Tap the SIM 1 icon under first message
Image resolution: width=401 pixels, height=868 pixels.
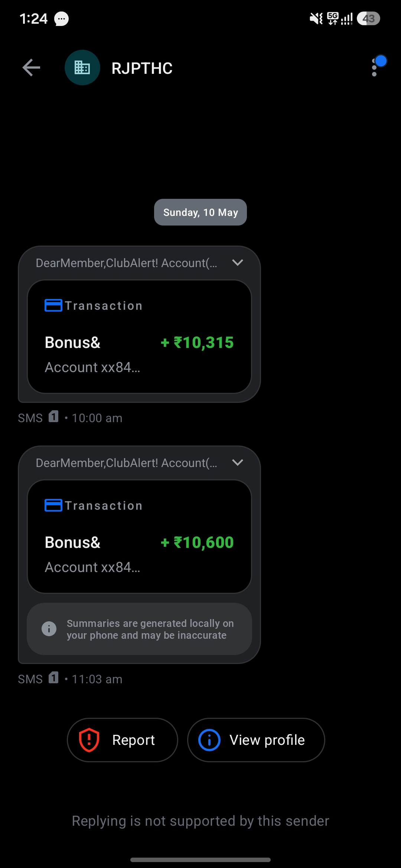pos(53,417)
